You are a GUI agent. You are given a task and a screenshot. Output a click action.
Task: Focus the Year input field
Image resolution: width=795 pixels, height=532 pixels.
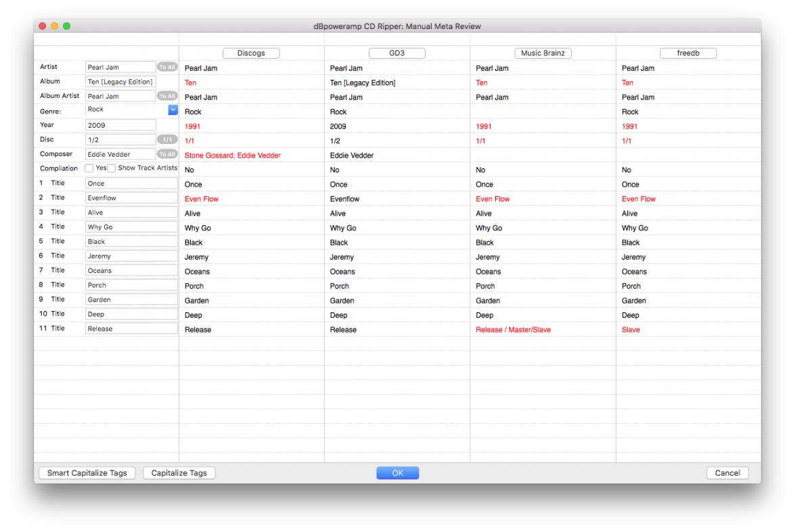[120, 125]
